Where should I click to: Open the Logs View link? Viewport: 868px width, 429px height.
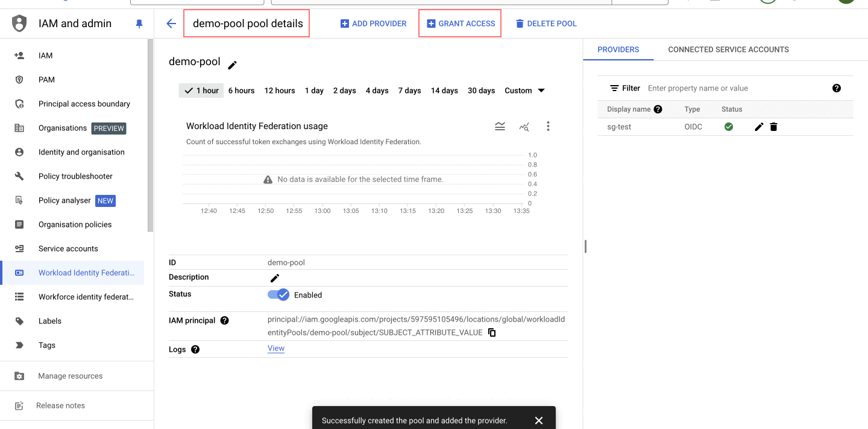coord(276,348)
